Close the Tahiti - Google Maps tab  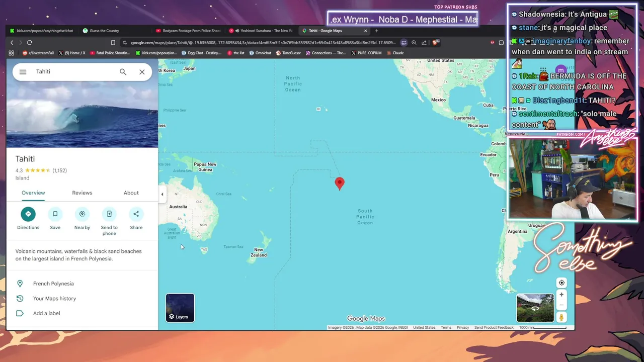pyautogui.click(x=366, y=31)
